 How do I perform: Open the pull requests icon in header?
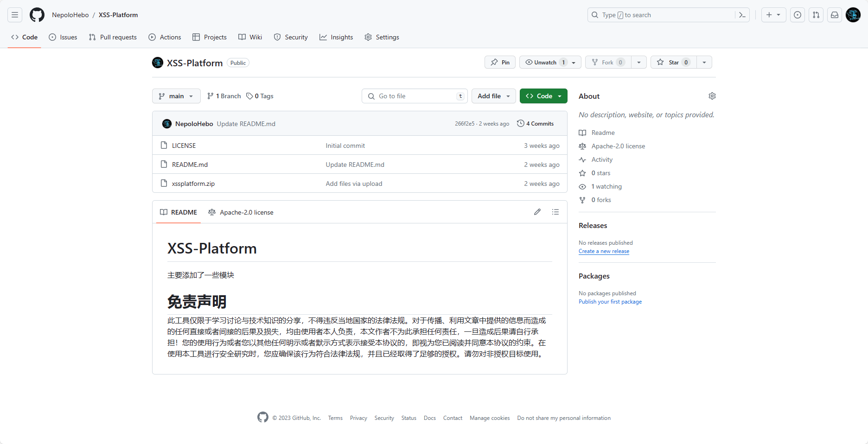pos(816,15)
